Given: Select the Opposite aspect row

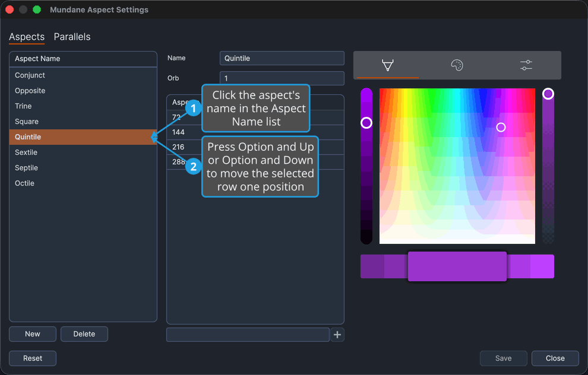Looking at the screenshot, I should point(83,91).
